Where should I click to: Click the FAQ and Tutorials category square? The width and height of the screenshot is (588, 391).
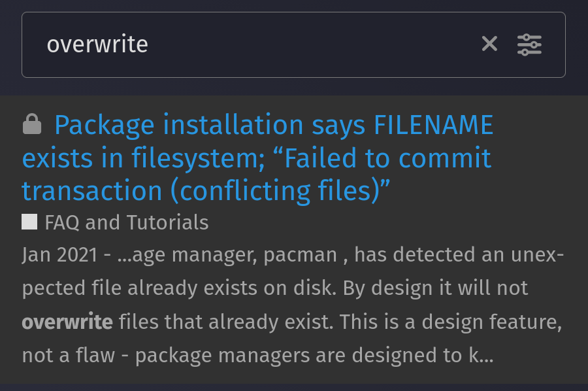[29, 222]
